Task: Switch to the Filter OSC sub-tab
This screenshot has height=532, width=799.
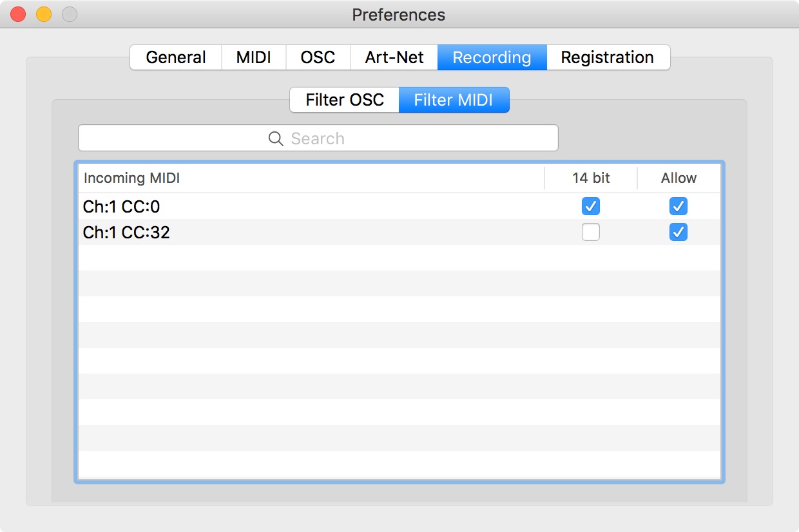Action: [345, 100]
